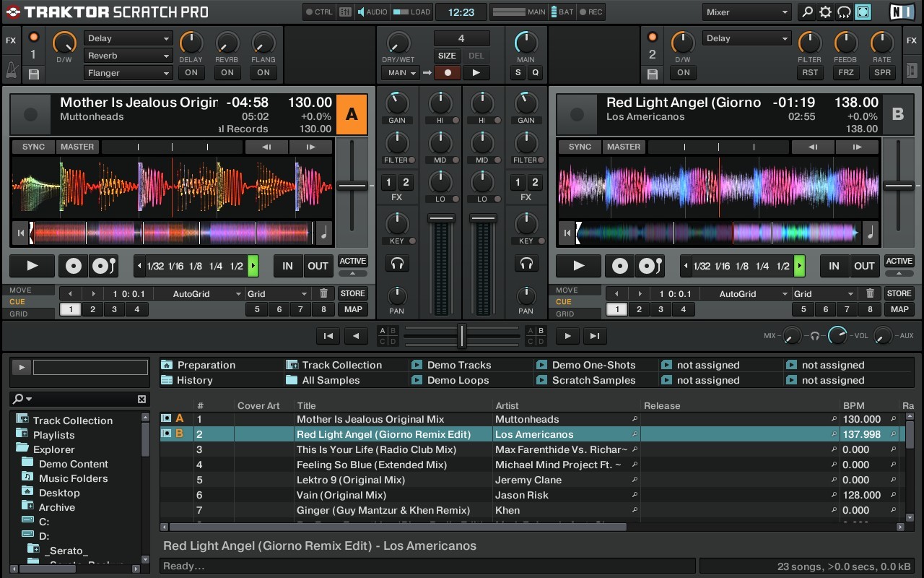
Task: Adjust Deck A tempo fader
Action: click(352, 186)
